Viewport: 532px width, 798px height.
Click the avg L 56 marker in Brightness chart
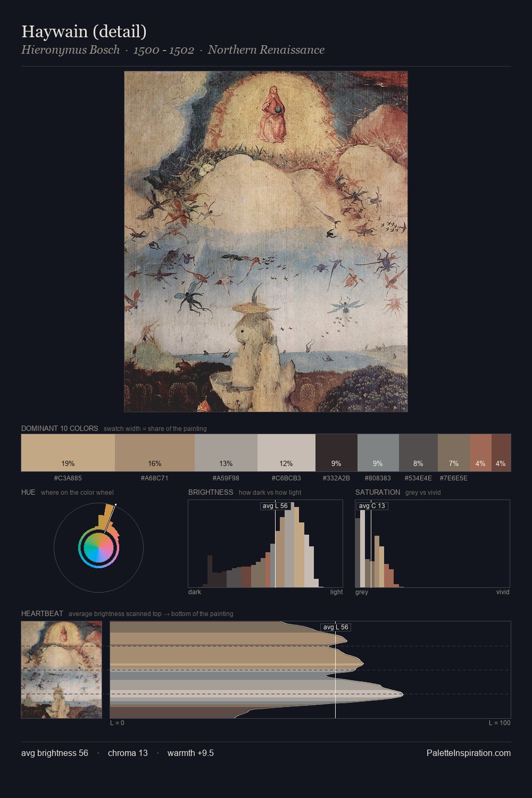click(275, 506)
